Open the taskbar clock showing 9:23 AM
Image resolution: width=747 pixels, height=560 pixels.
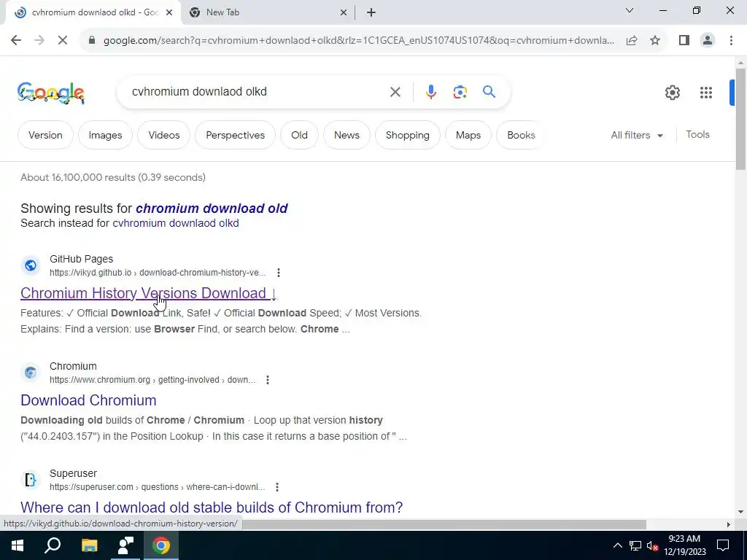(684, 545)
